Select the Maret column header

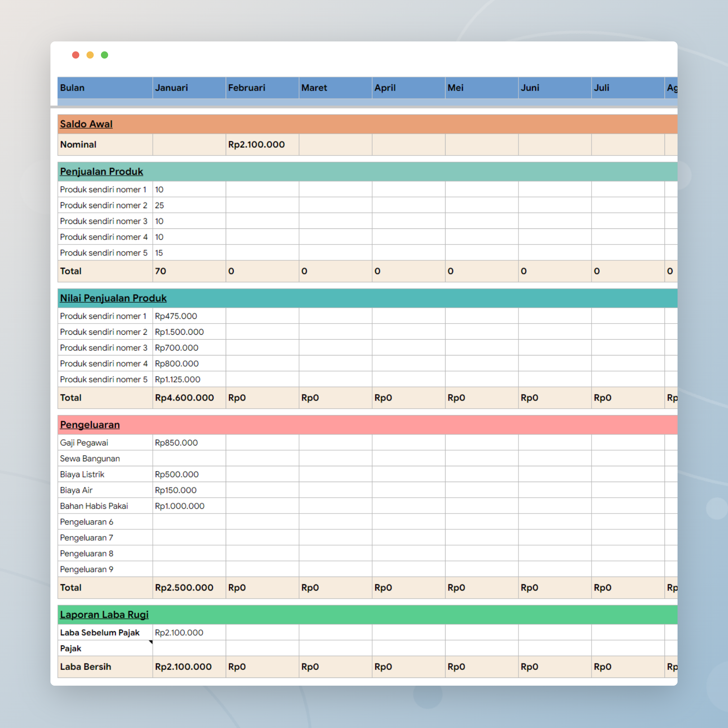tap(336, 88)
